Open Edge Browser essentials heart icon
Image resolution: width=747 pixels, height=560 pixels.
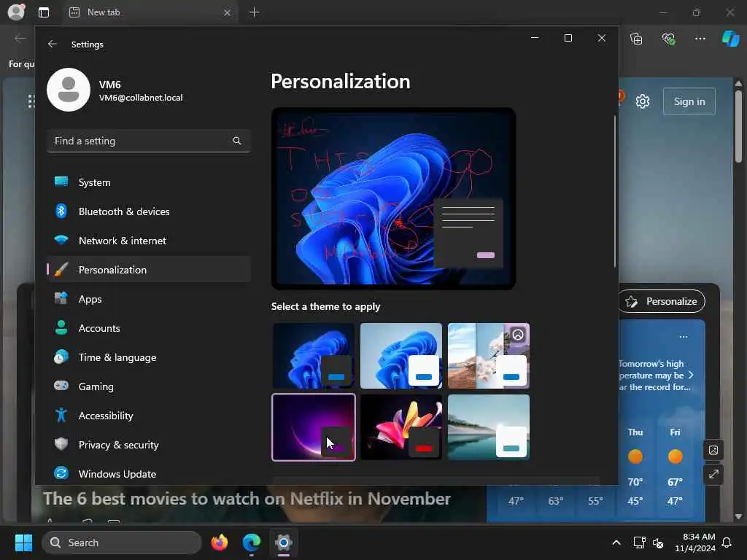(x=668, y=39)
